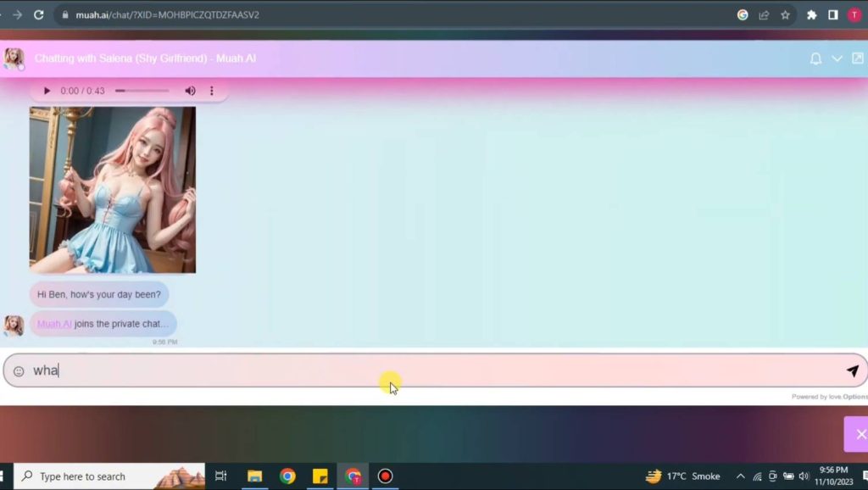868x490 pixels.
Task: Open the Google icon in address bar
Action: 743,15
